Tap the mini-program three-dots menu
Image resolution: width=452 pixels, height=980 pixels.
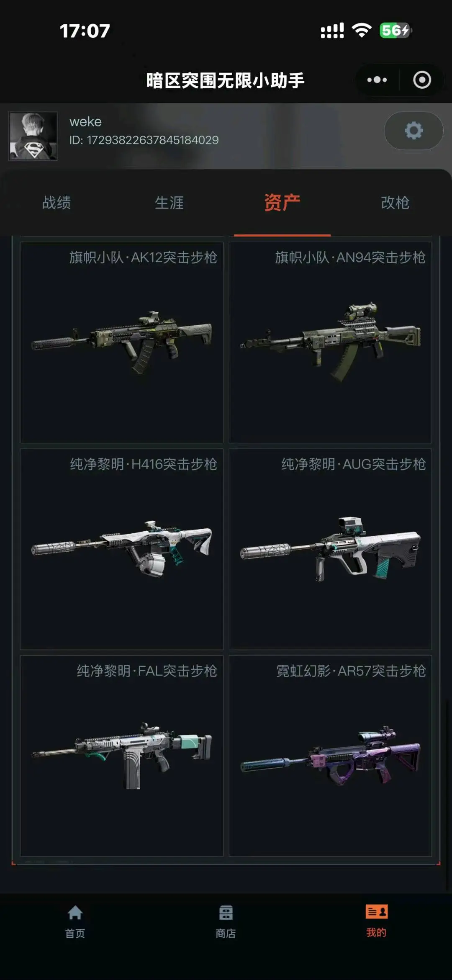[x=377, y=80]
